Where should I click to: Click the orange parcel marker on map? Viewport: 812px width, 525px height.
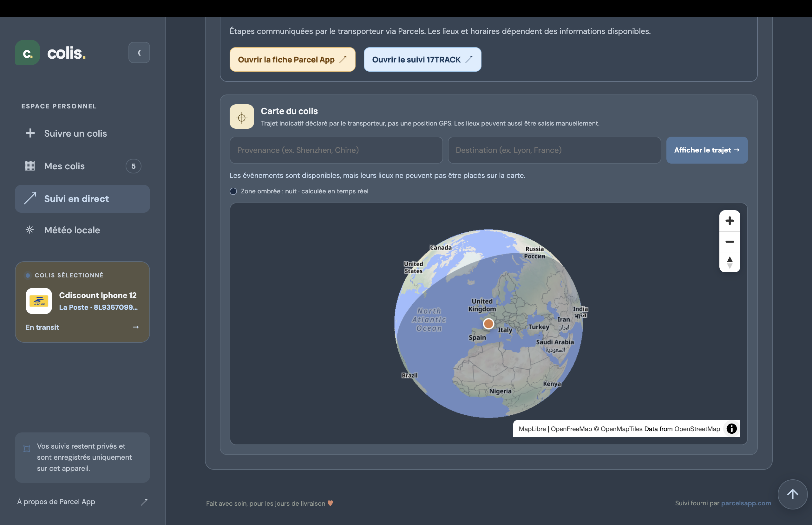[488, 323]
